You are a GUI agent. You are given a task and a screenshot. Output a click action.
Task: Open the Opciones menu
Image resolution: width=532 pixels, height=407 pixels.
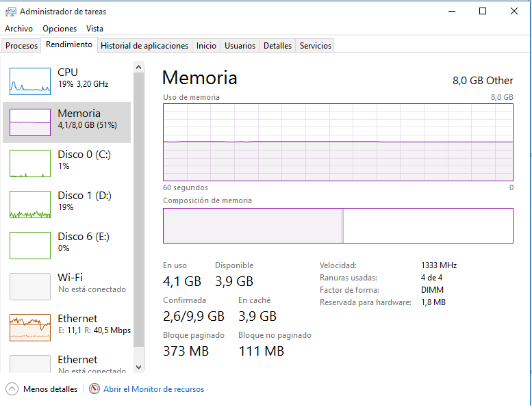(x=60, y=29)
